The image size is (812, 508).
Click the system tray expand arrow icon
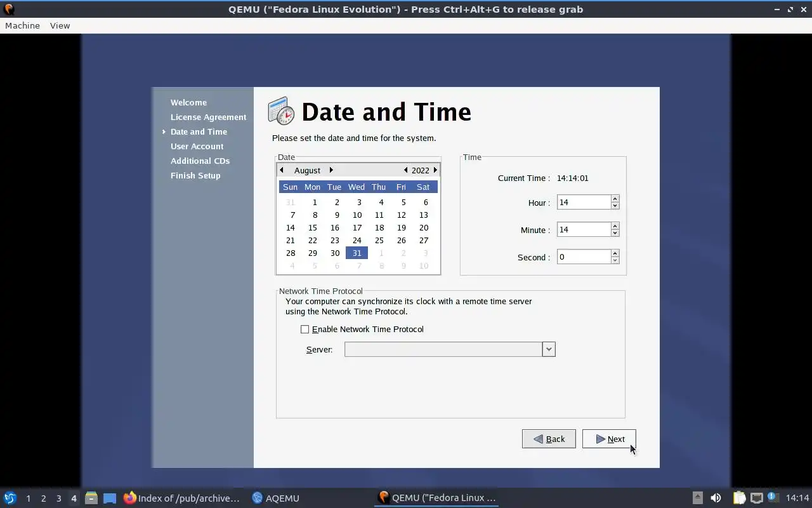coord(697,498)
